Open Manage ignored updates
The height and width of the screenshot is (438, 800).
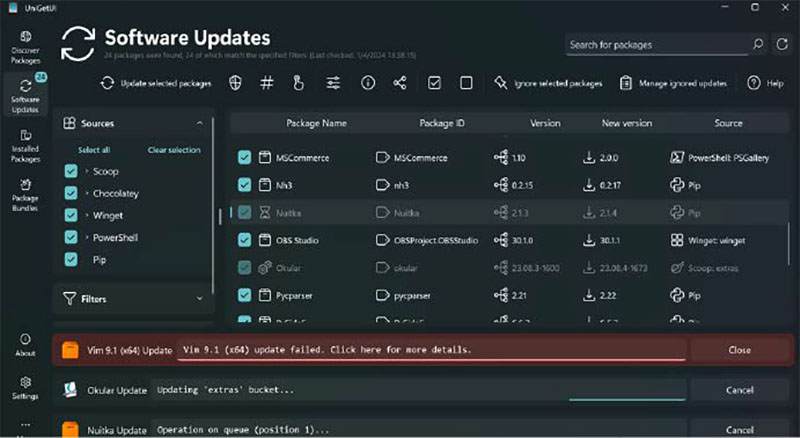[x=673, y=83]
